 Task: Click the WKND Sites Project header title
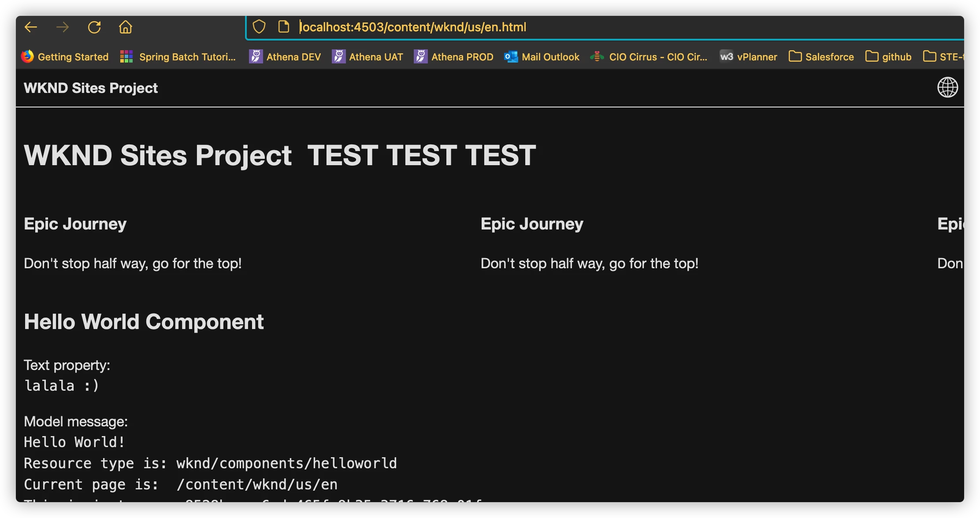coord(91,88)
